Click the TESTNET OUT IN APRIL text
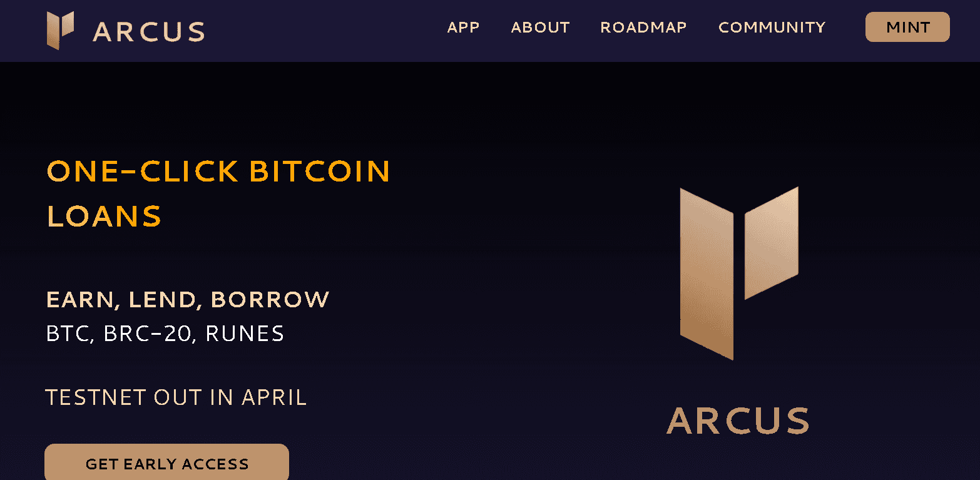 (x=176, y=397)
